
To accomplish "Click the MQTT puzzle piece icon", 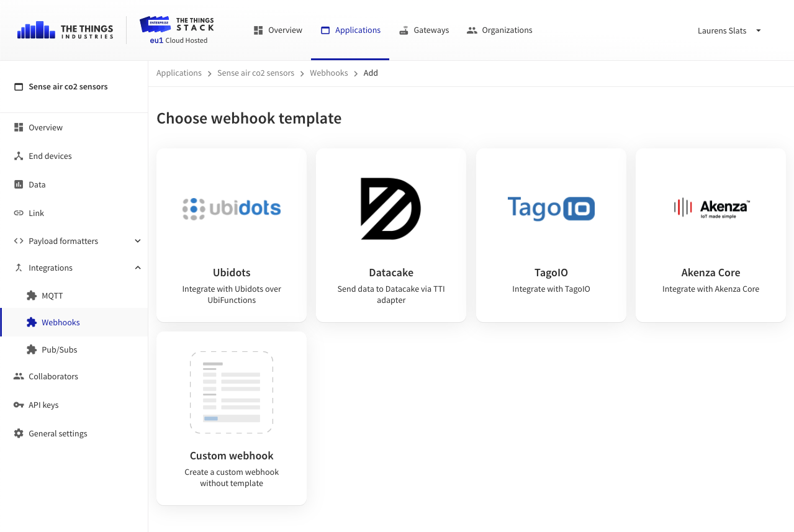I will click(x=32, y=295).
